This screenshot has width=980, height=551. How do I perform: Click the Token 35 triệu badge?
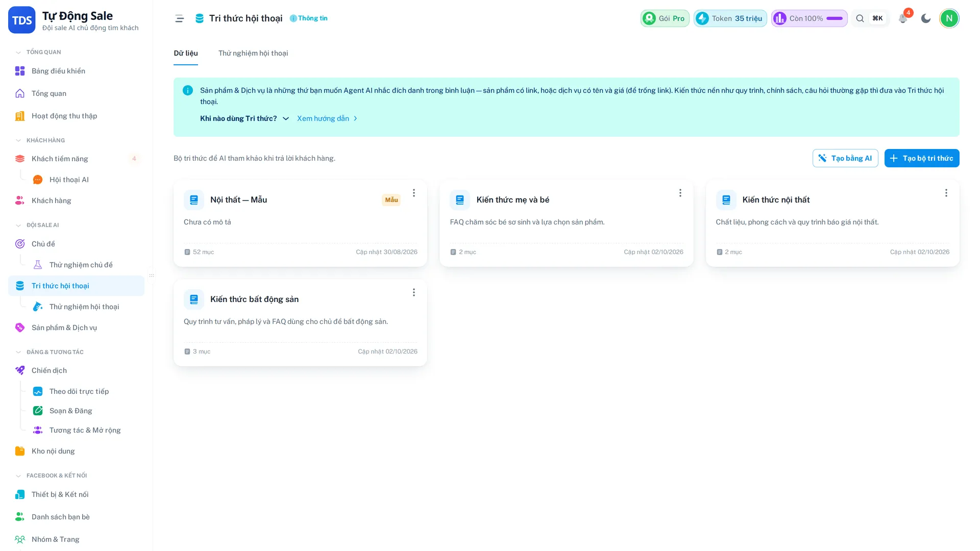click(x=730, y=18)
